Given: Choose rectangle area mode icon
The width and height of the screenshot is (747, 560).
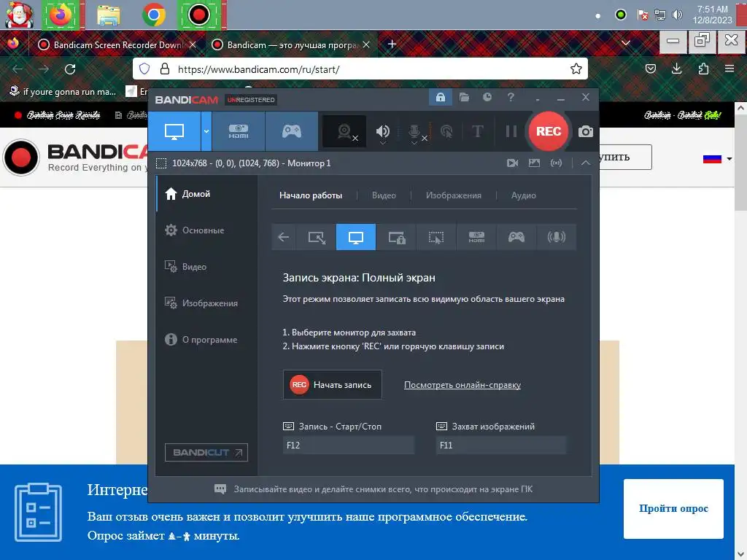Looking at the screenshot, I should click(x=317, y=237).
